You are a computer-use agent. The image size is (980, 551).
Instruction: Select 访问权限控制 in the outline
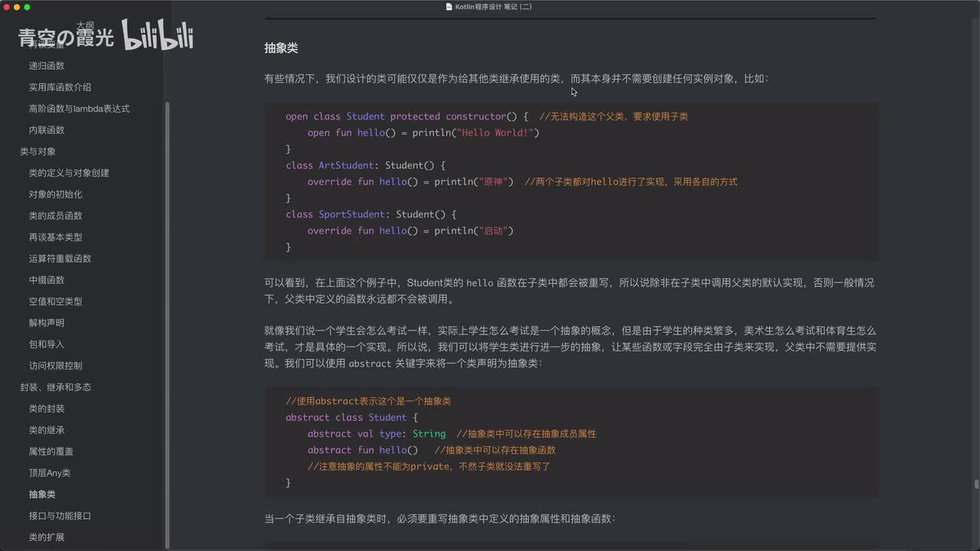point(55,366)
